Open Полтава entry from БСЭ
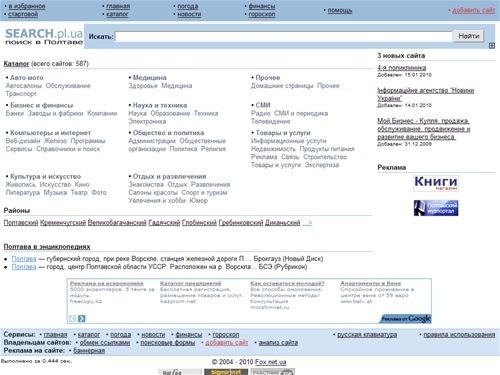The height and width of the screenshot is (375, 500). (24, 267)
